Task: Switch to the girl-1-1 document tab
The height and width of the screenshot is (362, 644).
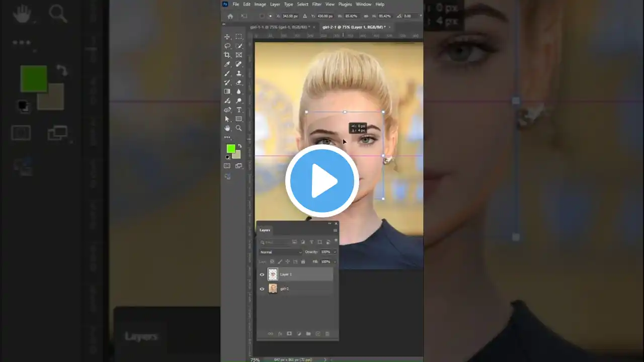Action: click(x=281, y=27)
